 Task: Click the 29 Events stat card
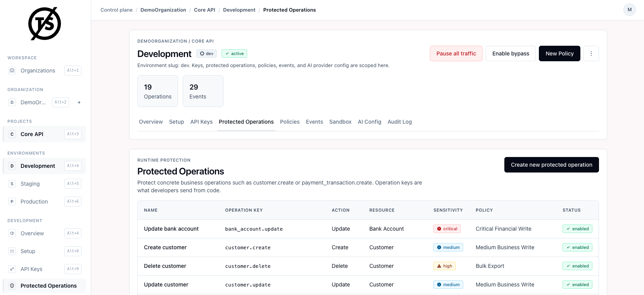(203, 91)
